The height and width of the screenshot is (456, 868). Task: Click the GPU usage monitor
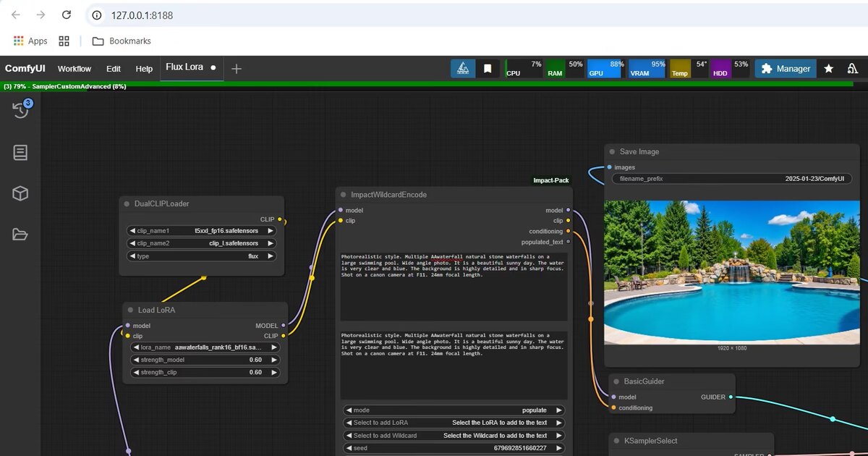click(606, 69)
